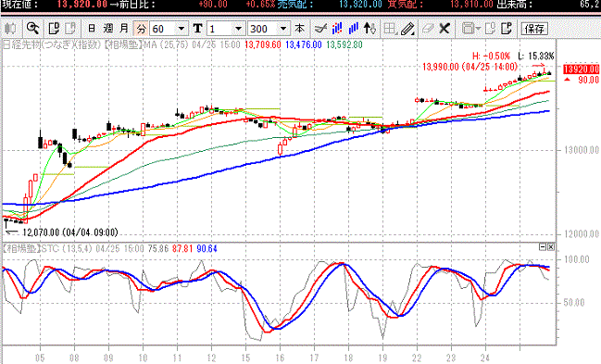Viewport: 601px width, 364px height.
Task: Click the enabled copy-chart document icon
Action: [x=54, y=29]
